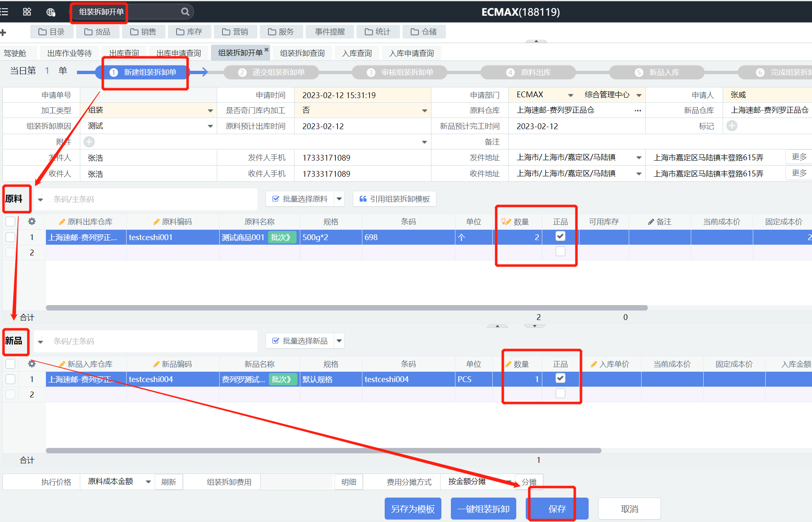Screen dimensions: 812x522
Task: Click the new product 数量 pencil icon
Action: coord(508,364)
